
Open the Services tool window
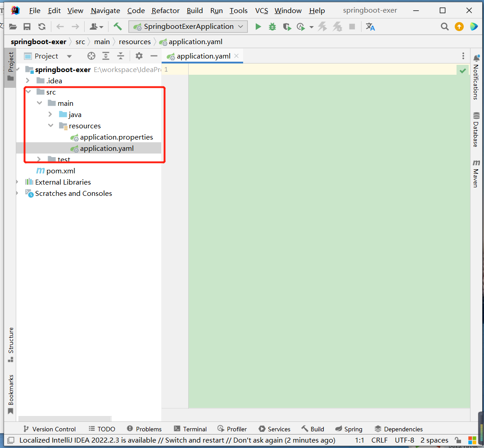pos(274,429)
